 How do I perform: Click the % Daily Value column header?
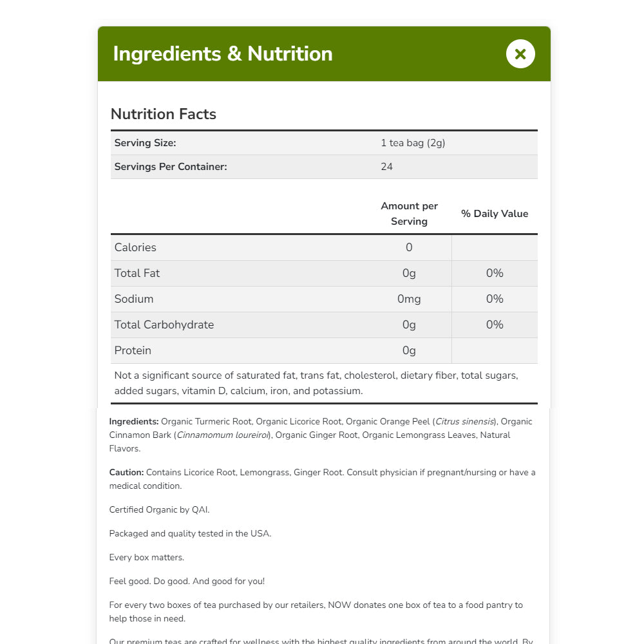(495, 214)
